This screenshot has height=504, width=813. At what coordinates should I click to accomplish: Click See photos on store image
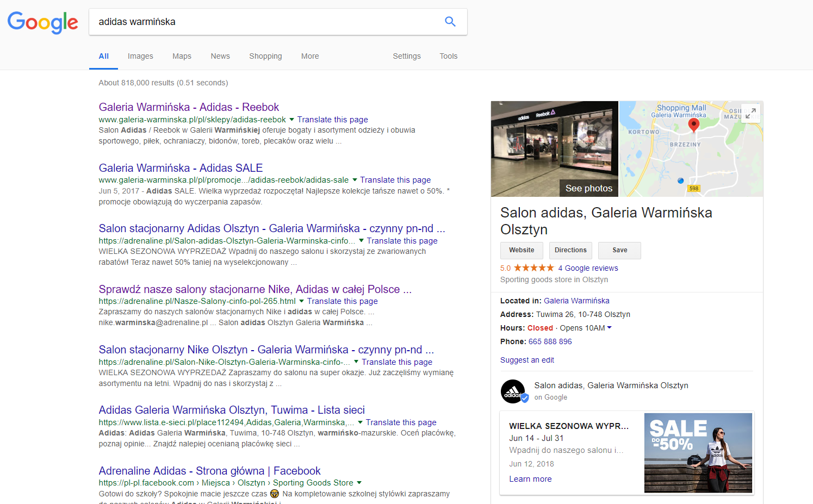tap(588, 188)
